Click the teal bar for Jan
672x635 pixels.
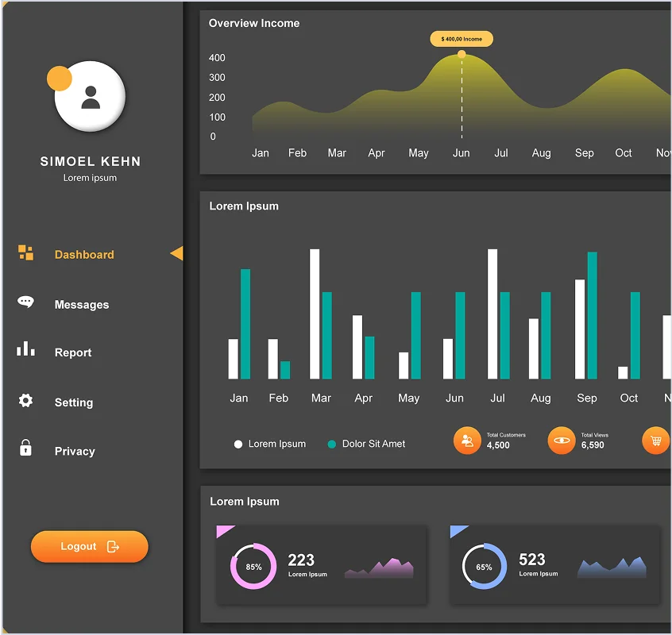coord(245,324)
